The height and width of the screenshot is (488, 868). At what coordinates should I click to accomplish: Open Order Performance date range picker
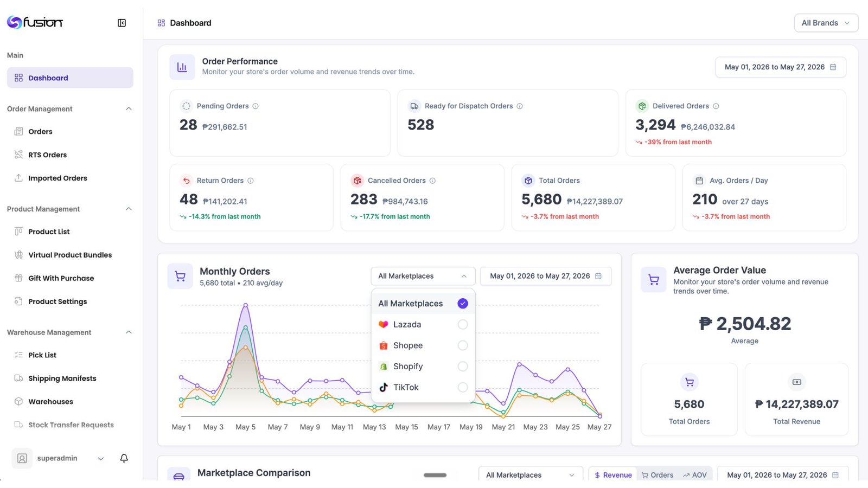point(780,67)
